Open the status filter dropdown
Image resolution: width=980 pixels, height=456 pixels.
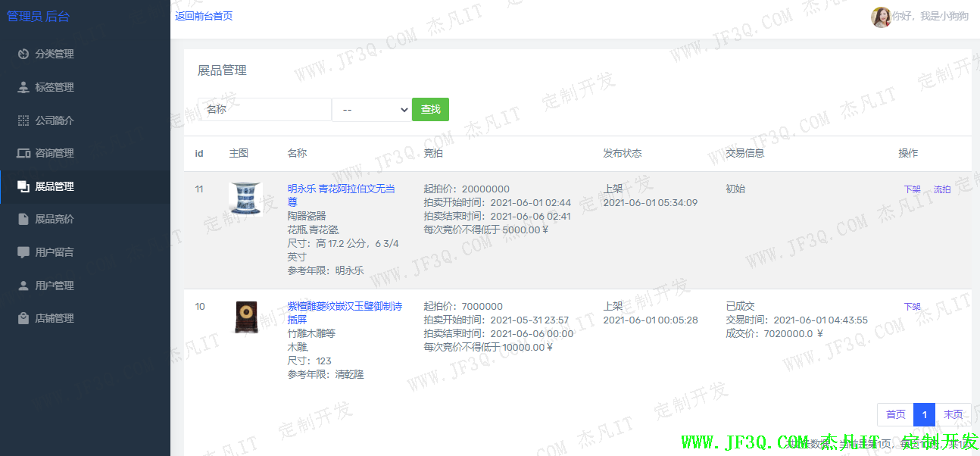pyautogui.click(x=372, y=110)
